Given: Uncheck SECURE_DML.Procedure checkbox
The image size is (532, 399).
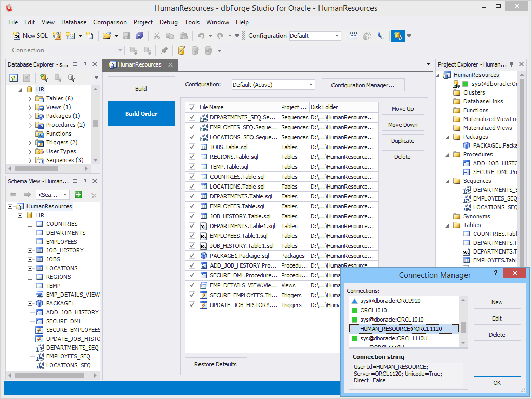Looking at the screenshot, I should click(192, 275).
